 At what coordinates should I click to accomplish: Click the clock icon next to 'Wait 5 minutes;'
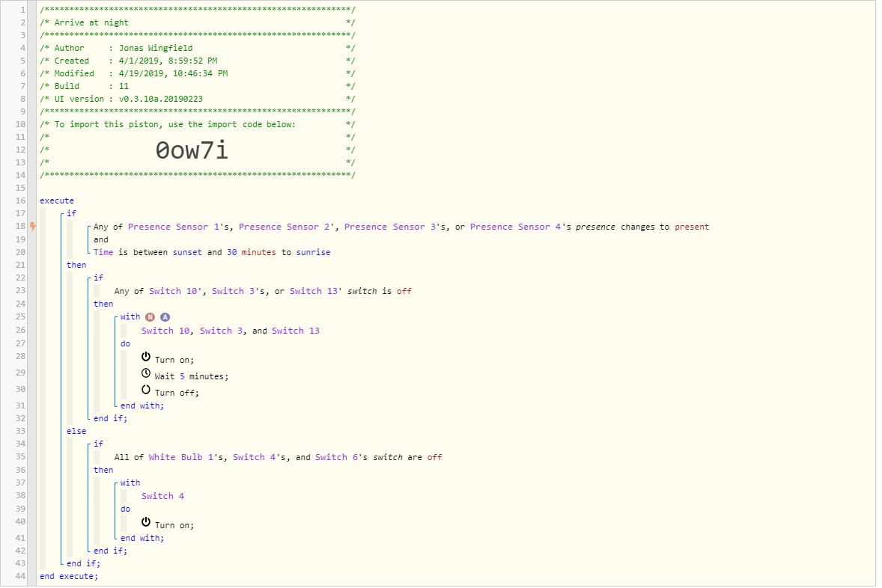click(x=146, y=373)
